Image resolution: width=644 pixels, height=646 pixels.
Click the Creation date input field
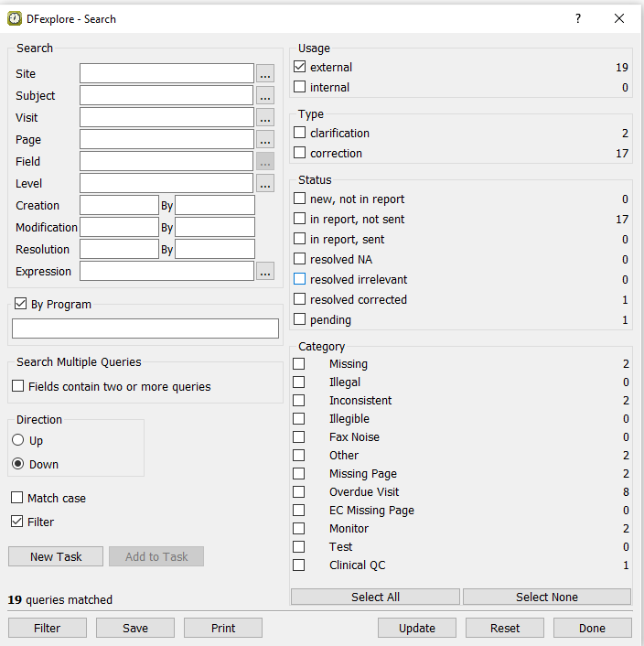pos(119,205)
